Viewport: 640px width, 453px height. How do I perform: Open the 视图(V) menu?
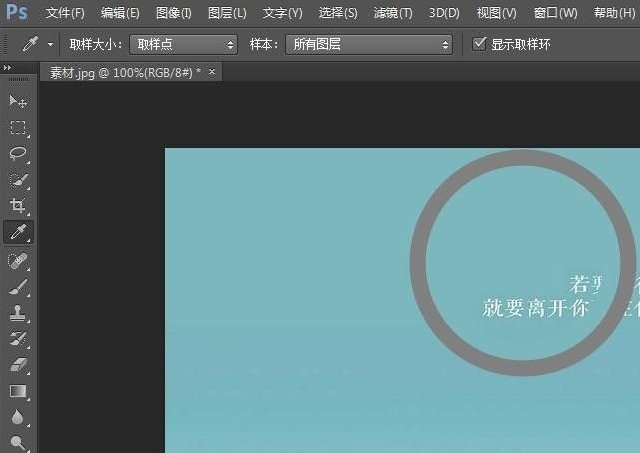(496, 13)
